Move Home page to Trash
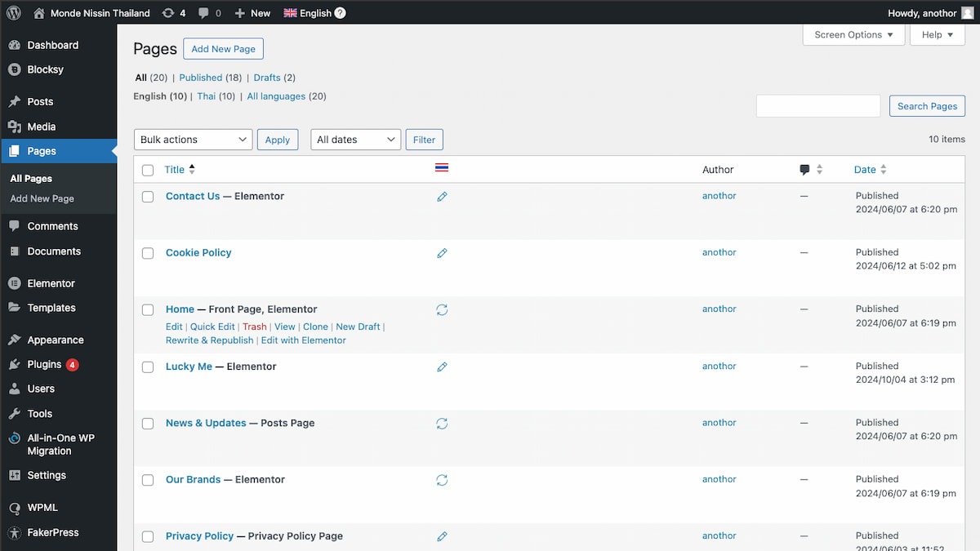 coord(255,327)
